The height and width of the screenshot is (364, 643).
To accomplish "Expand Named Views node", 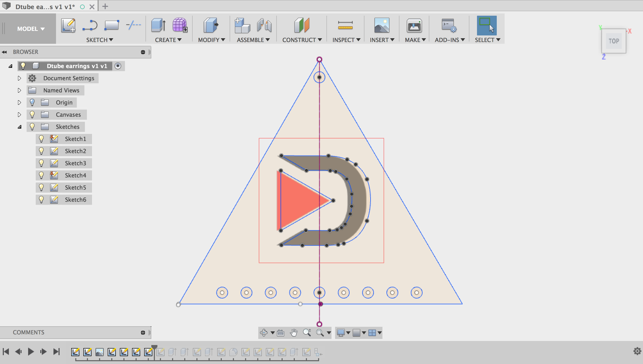I will (19, 90).
